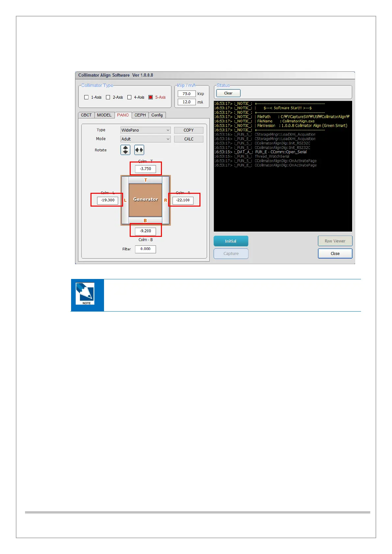Toggle the 5-Axis collimator type checkbox
392x554 pixels.
click(151, 97)
